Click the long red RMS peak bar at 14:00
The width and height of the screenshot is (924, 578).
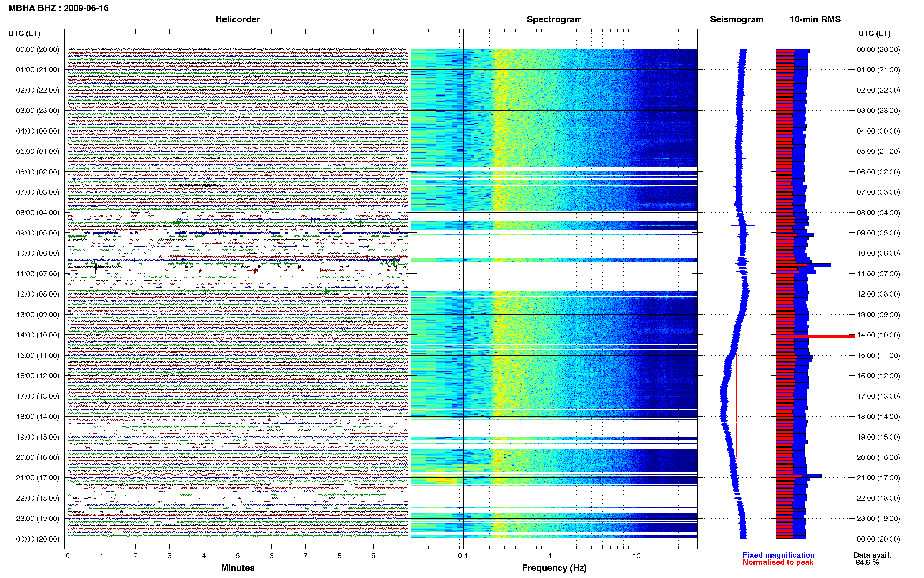click(815, 336)
